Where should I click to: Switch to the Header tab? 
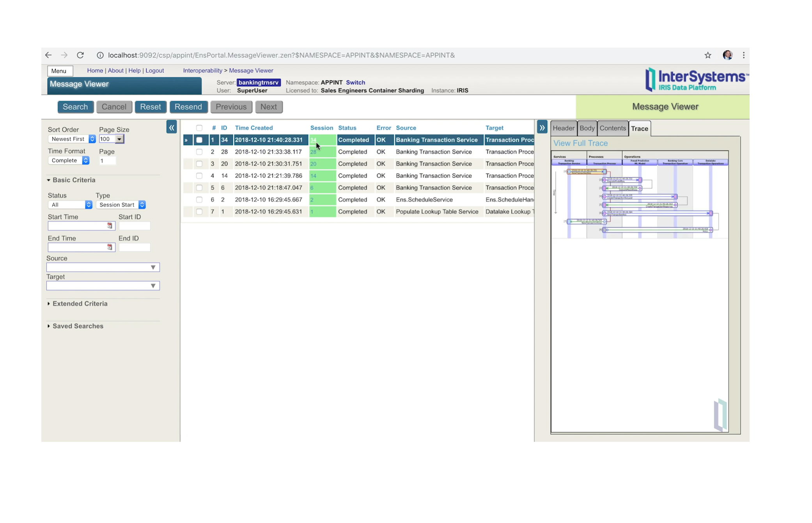tap(563, 128)
